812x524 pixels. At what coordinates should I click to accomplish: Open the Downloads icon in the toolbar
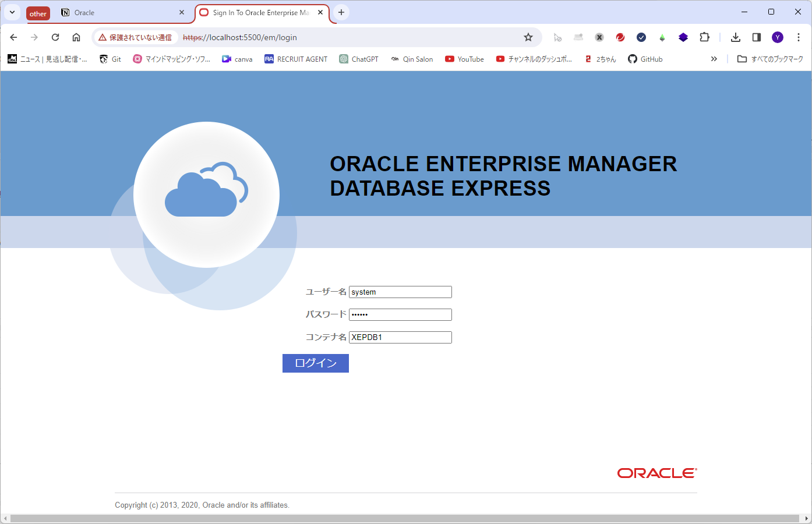pos(735,37)
